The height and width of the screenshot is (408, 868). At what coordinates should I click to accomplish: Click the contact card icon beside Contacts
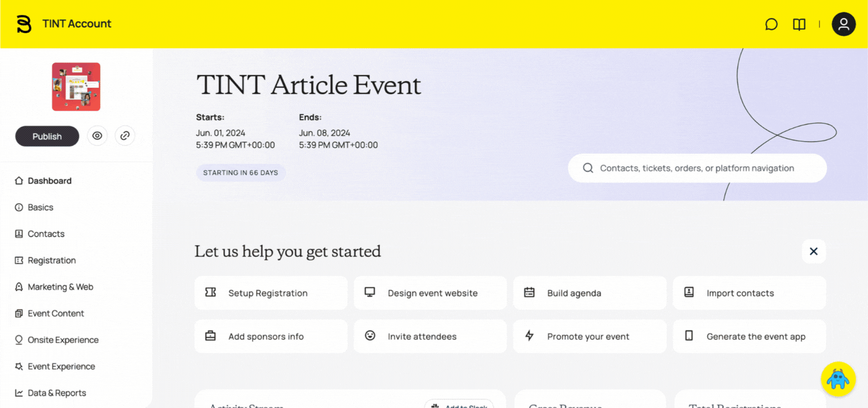[x=19, y=234]
